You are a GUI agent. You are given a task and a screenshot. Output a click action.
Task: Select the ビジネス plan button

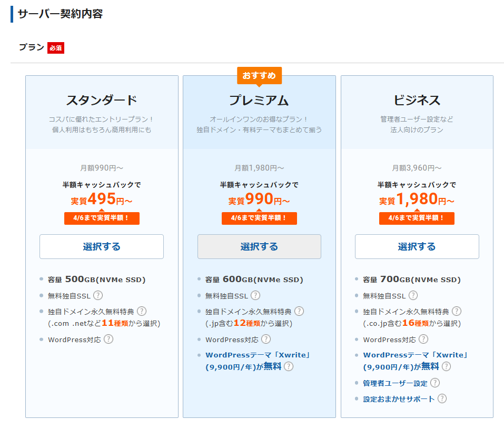coord(417,246)
